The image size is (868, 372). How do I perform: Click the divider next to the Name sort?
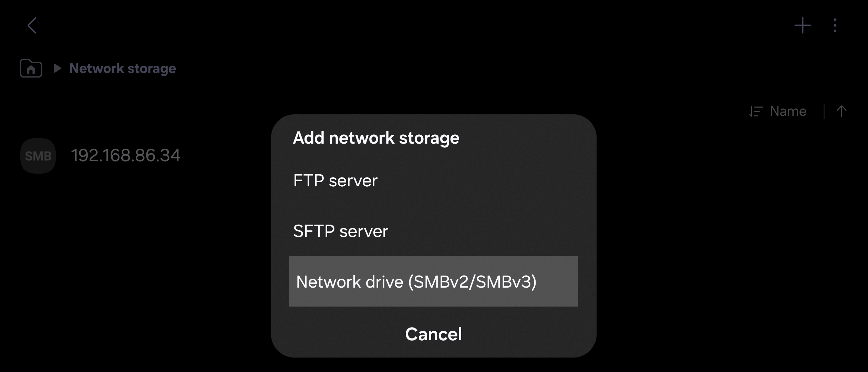point(824,112)
